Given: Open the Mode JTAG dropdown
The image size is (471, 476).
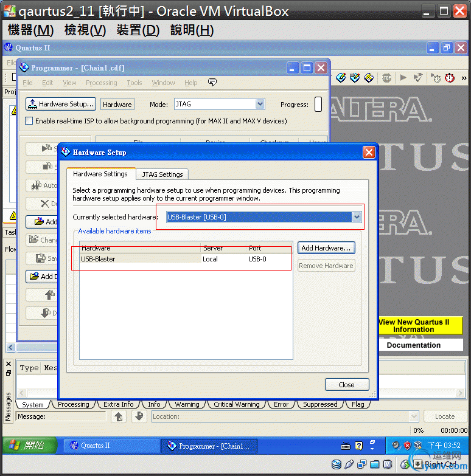Looking at the screenshot, I should point(260,104).
